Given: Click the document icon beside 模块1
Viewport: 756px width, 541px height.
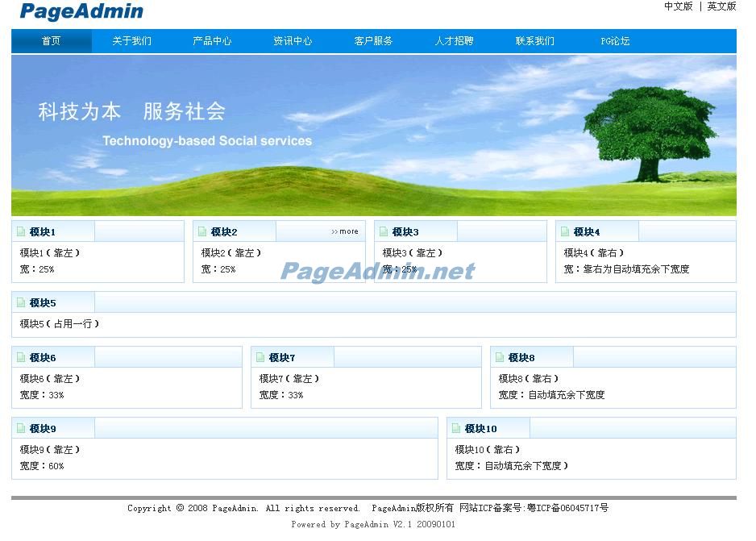Looking at the screenshot, I should 21,232.
